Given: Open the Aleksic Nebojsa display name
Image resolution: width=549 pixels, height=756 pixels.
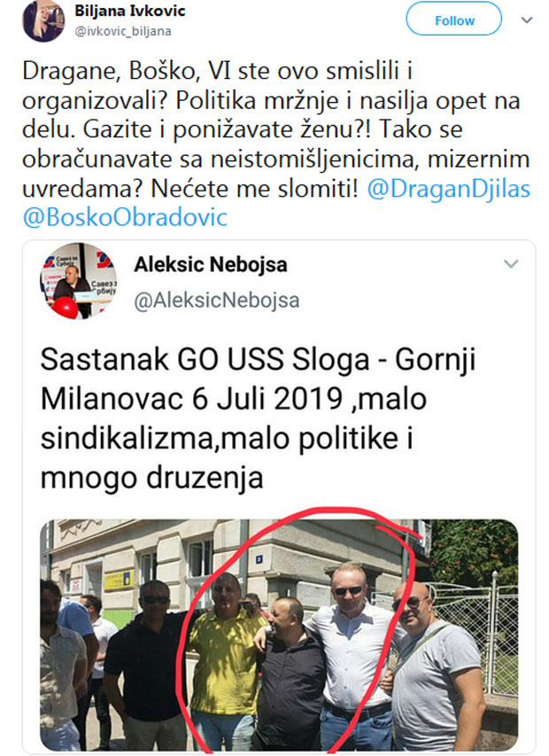Looking at the screenshot, I should 211,264.
